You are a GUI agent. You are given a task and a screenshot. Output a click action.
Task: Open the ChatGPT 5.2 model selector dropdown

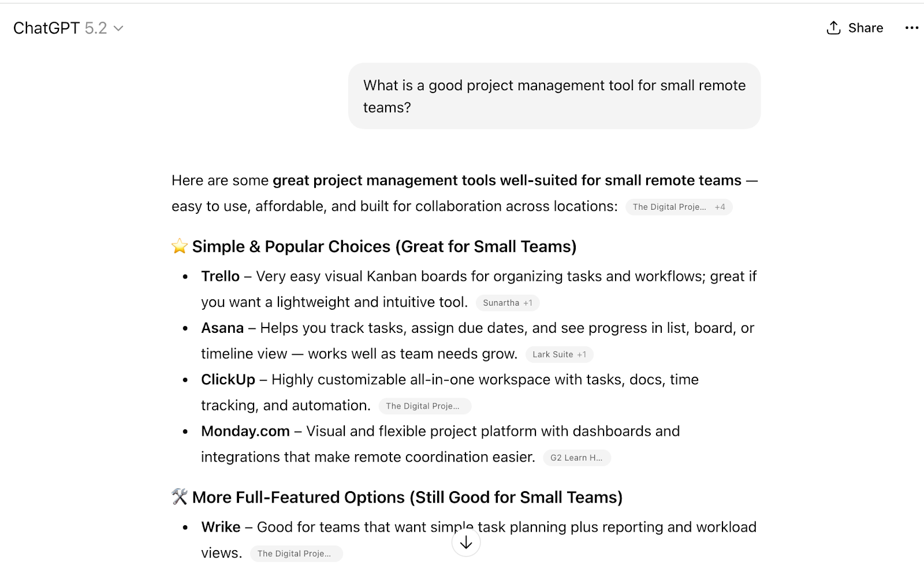click(68, 28)
